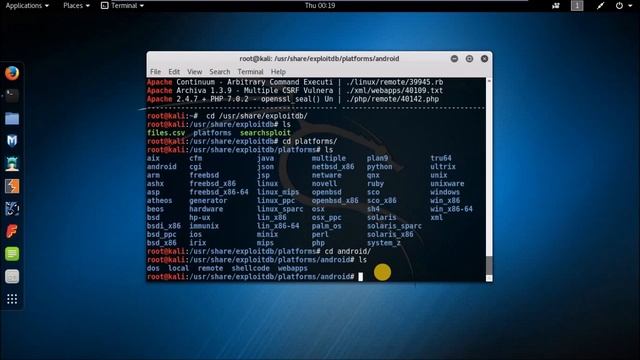Image resolution: width=640 pixels, height=360 pixels.
Task: Click the 'webapps' folder text
Action: point(293,269)
